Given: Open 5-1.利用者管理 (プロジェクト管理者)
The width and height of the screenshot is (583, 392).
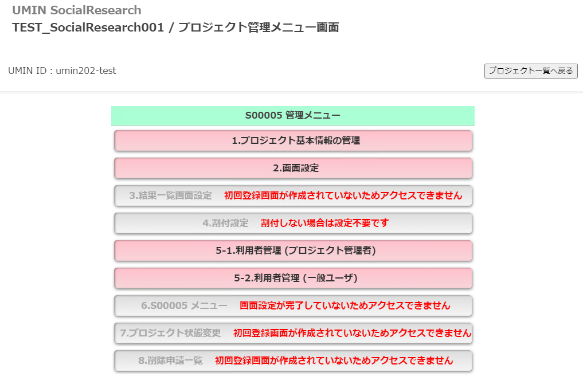Looking at the screenshot, I should (293, 250).
